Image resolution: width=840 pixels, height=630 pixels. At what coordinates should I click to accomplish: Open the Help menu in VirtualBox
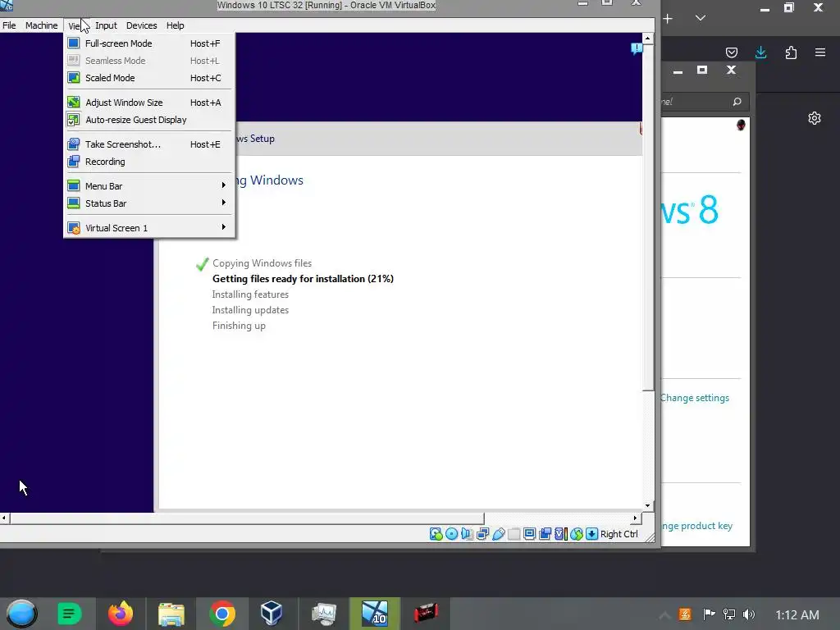click(x=176, y=25)
